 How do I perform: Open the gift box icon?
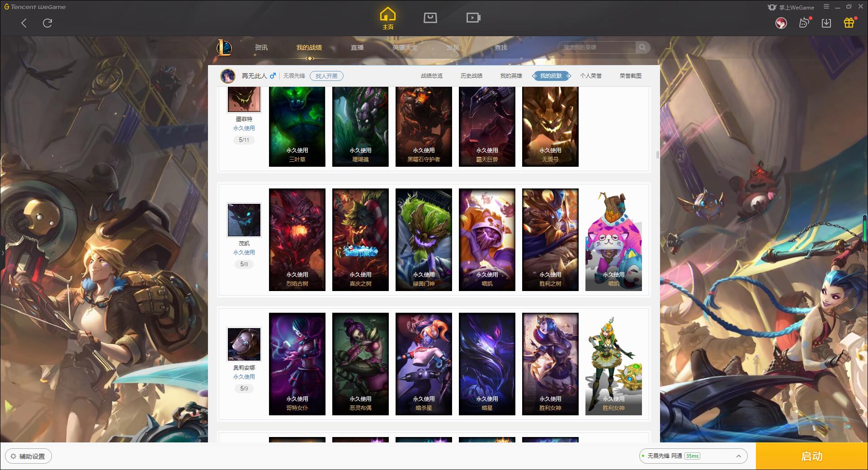click(849, 23)
